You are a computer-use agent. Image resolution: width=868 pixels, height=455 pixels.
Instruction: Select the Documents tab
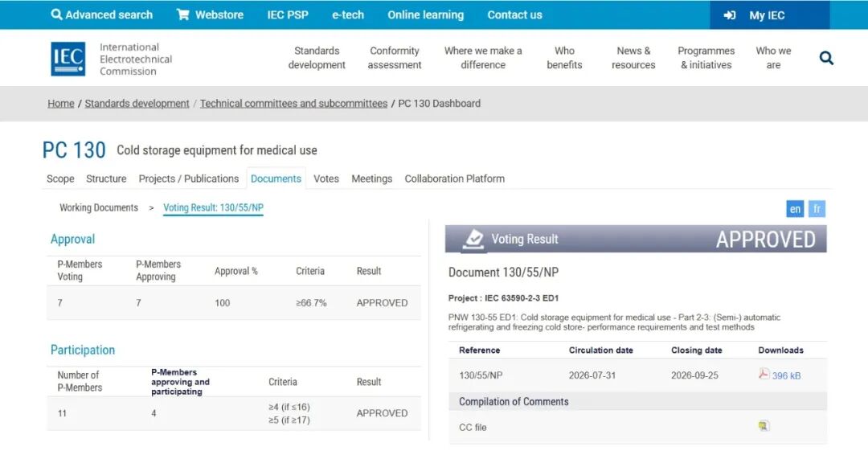click(276, 178)
